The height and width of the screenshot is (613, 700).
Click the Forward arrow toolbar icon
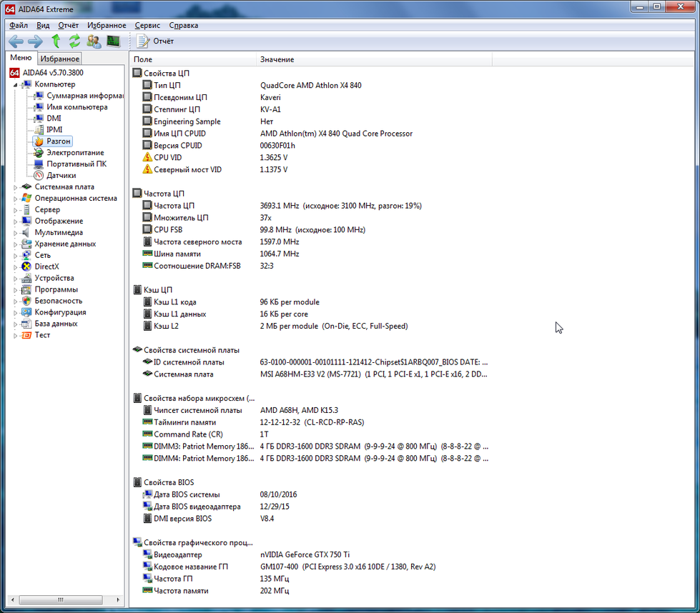coord(35,41)
